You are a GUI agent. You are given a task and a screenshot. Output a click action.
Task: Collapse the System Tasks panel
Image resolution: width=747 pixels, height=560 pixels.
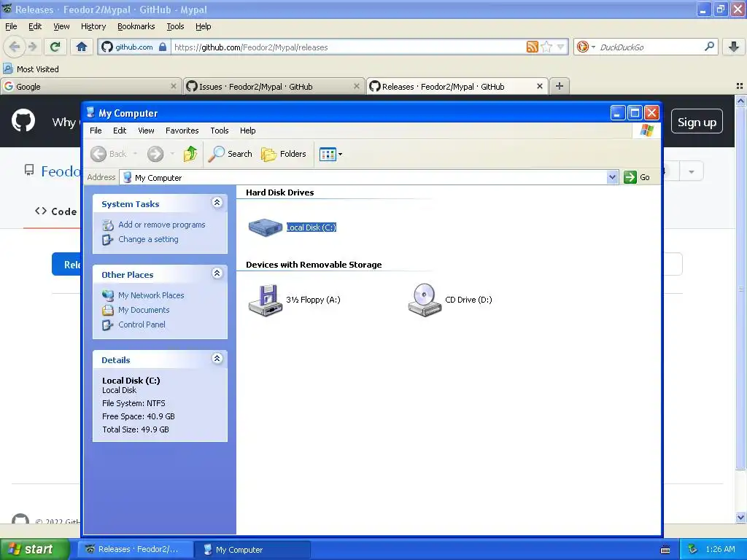pos(217,203)
